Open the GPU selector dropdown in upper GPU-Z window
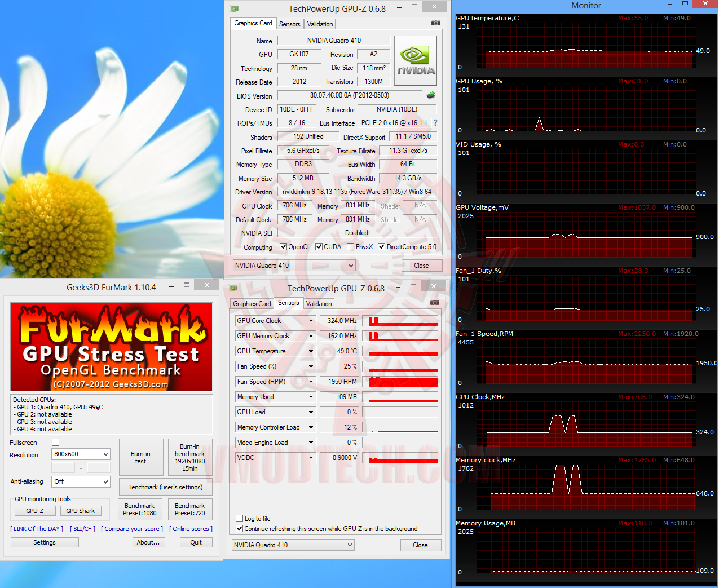719x588 pixels. coord(294,266)
